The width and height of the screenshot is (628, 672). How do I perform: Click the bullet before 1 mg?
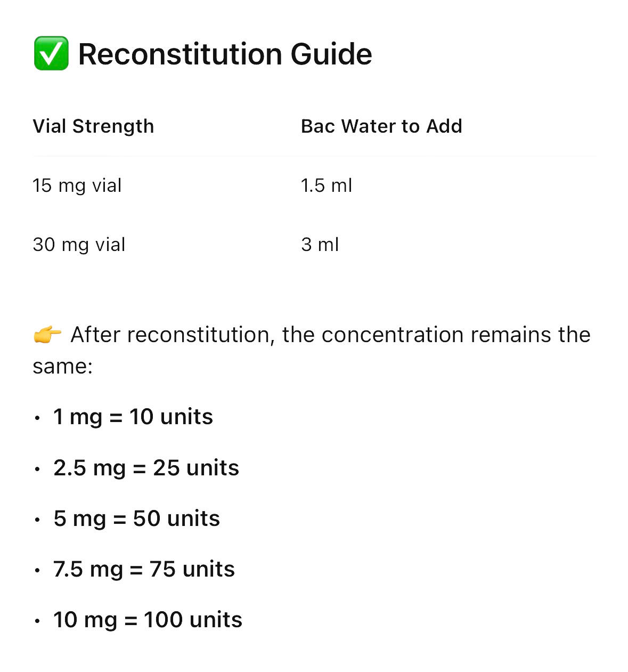(x=37, y=418)
